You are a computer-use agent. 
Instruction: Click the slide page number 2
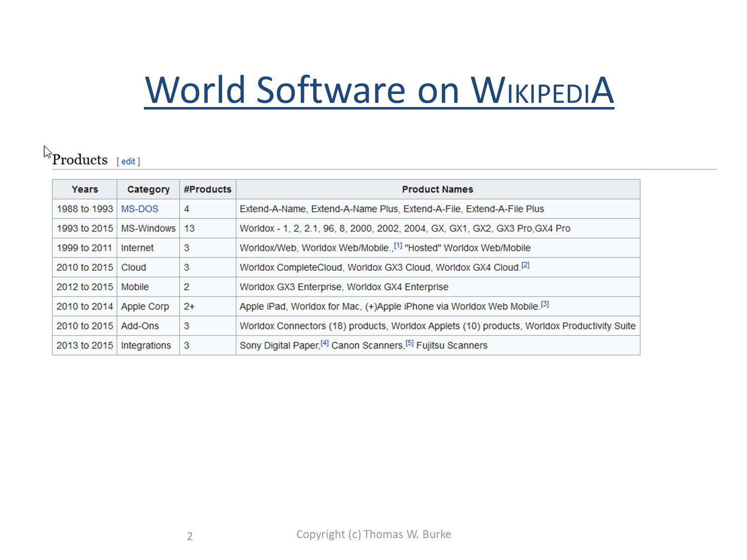(x=190, y=536)
